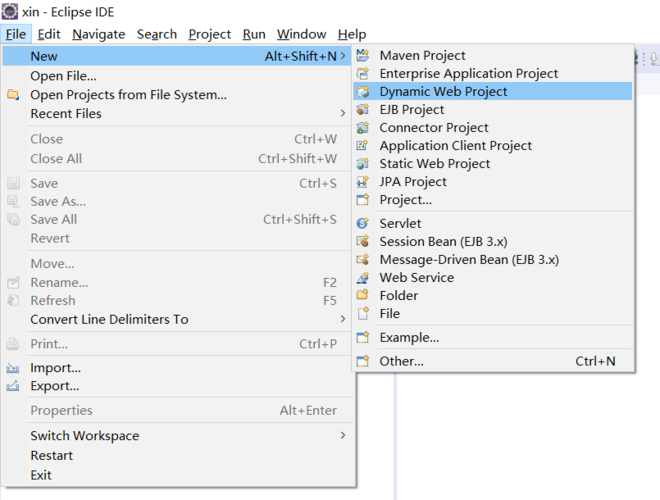Open the Help menu
Screen dimensions: 660x500
coord(352,34)
